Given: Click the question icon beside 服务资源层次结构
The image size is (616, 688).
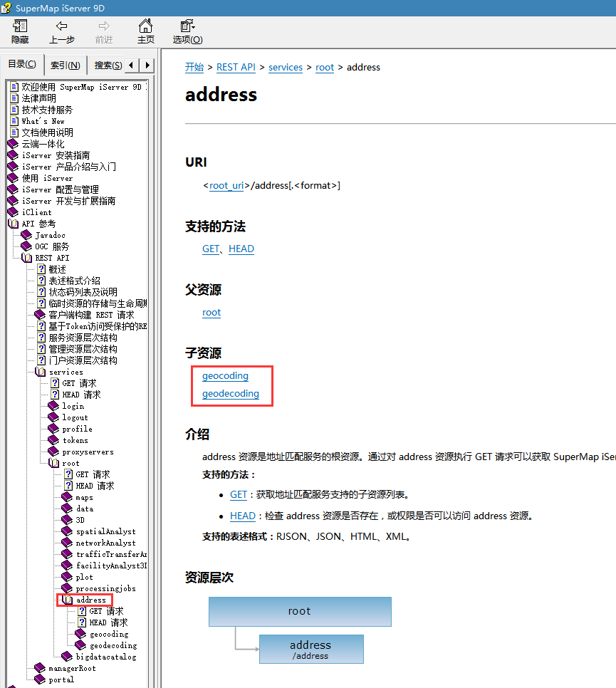Looking at the screenshot, I should coord(41,338).
